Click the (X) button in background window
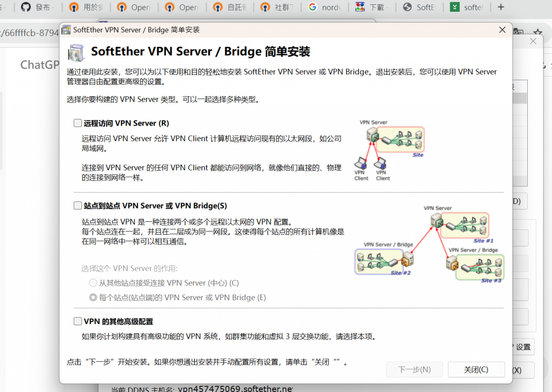Image resolution: width=552 pixels, height=392 pixels. (x=523, y=370)
